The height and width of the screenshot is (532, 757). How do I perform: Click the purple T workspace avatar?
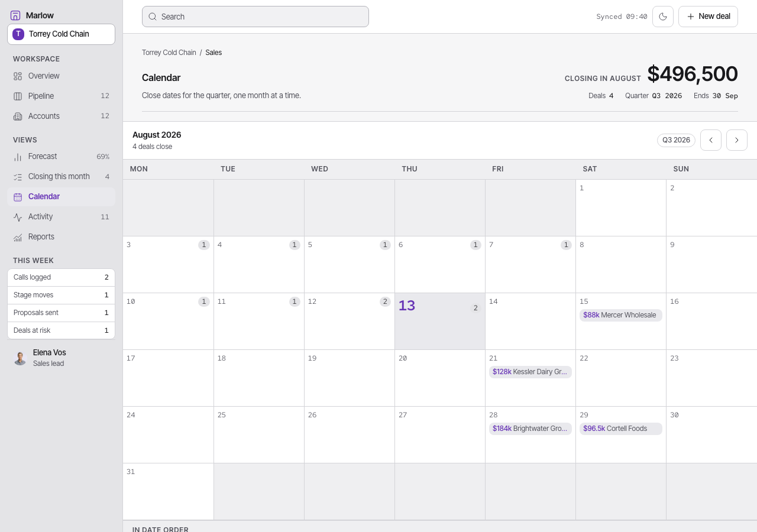pos(18,34)
